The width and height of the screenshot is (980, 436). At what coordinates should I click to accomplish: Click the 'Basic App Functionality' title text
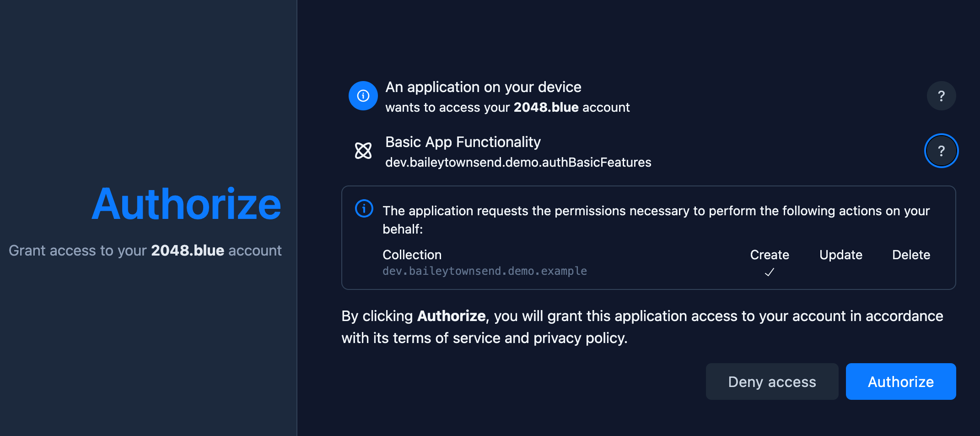coord(463,142)
